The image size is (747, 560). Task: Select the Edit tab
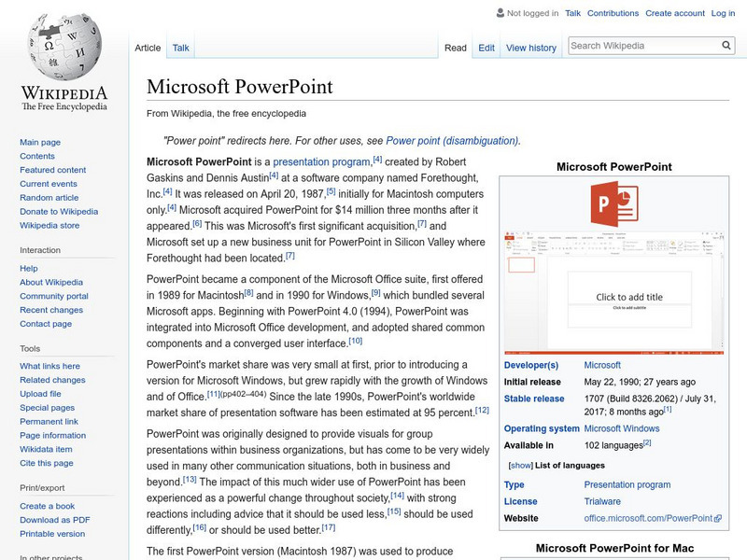pos(486,48)
